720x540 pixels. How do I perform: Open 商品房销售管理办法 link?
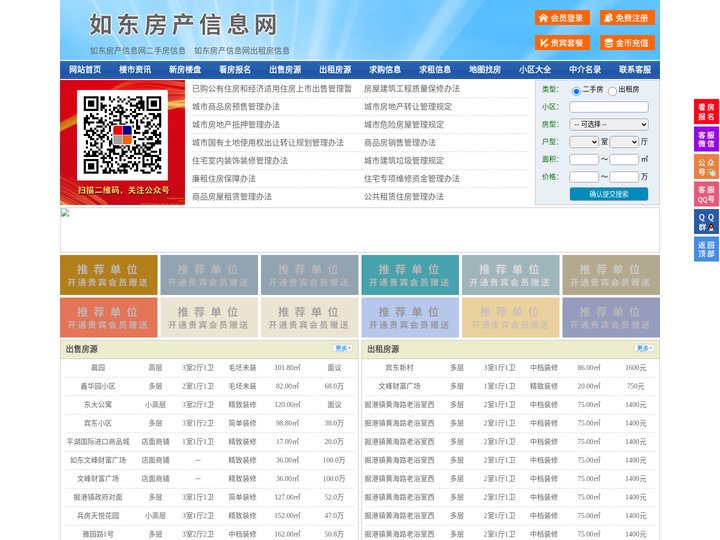[400, 142]
